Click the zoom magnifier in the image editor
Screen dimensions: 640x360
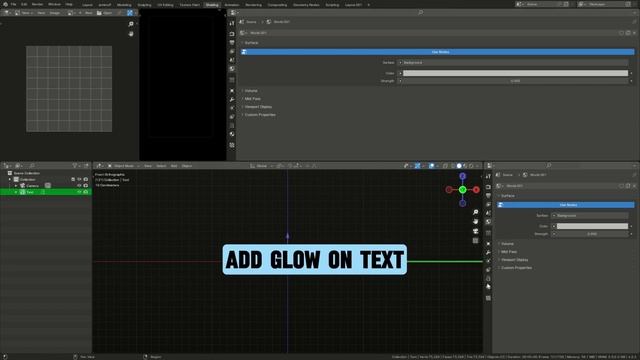point(131,24)
